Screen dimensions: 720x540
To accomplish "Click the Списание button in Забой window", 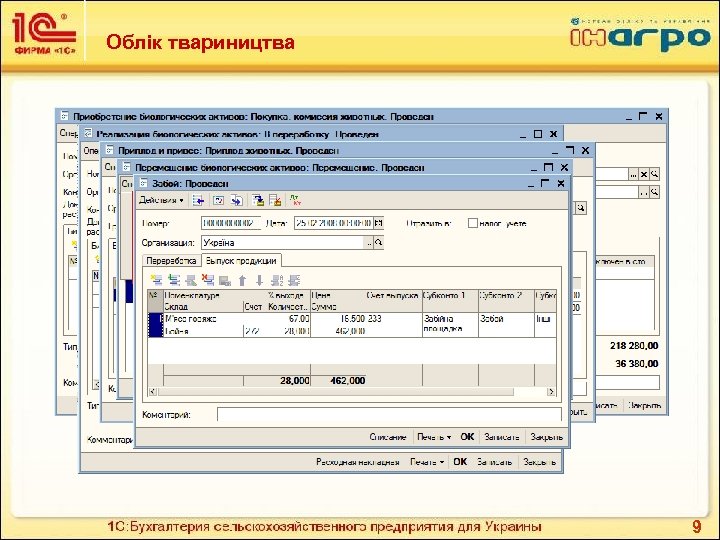I will (388, 437).
